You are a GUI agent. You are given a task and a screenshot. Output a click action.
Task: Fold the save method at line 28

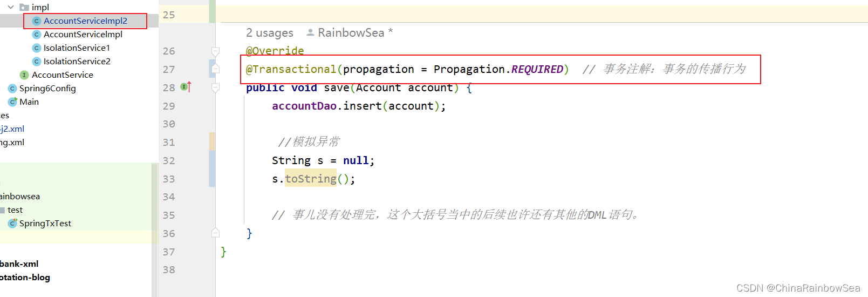(215, 87)
